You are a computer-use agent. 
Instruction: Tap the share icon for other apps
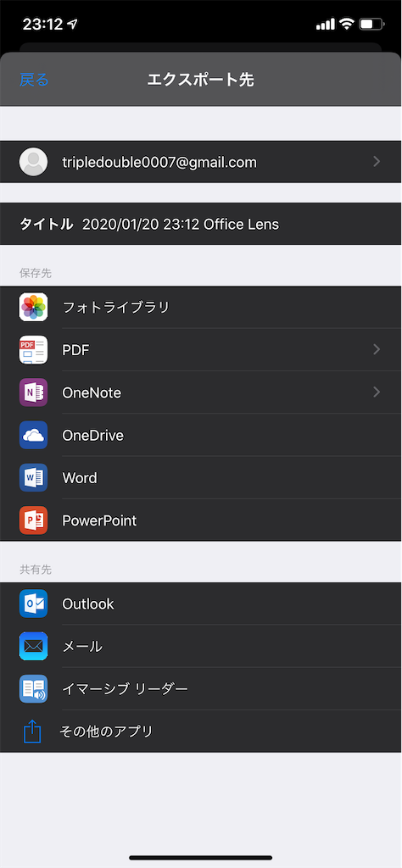coord(33,732)
